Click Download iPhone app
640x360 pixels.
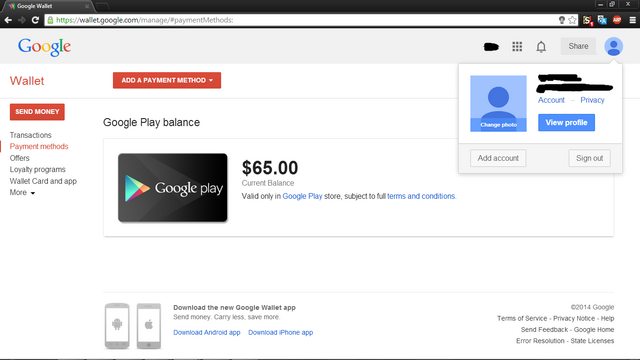pos(280,332)
